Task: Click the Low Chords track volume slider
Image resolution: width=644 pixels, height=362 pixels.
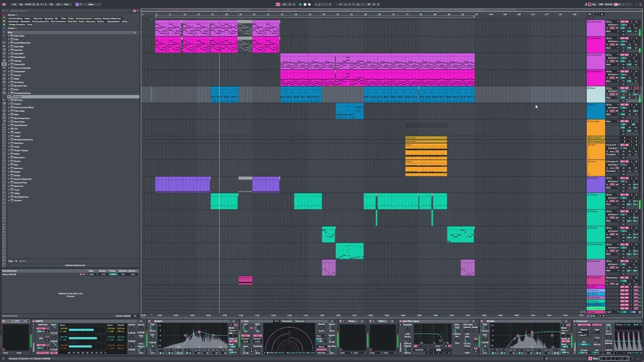Action: 624,25
